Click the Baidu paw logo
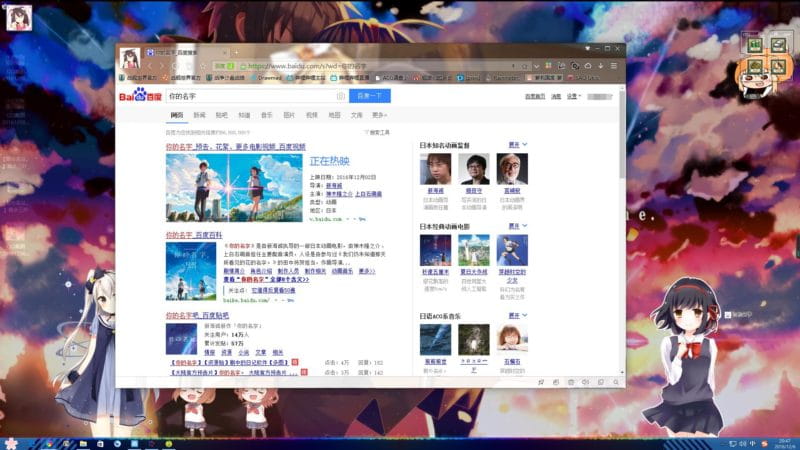Image resolution: width=800 pixels, height=450 pixels. (x=140, y=95)
